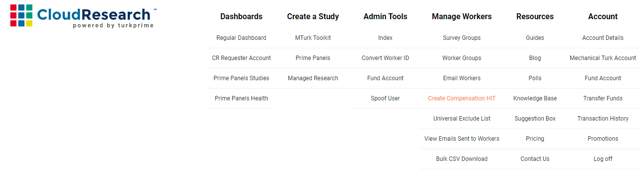Select the Admin Tools heading

[x=385, y=16]
